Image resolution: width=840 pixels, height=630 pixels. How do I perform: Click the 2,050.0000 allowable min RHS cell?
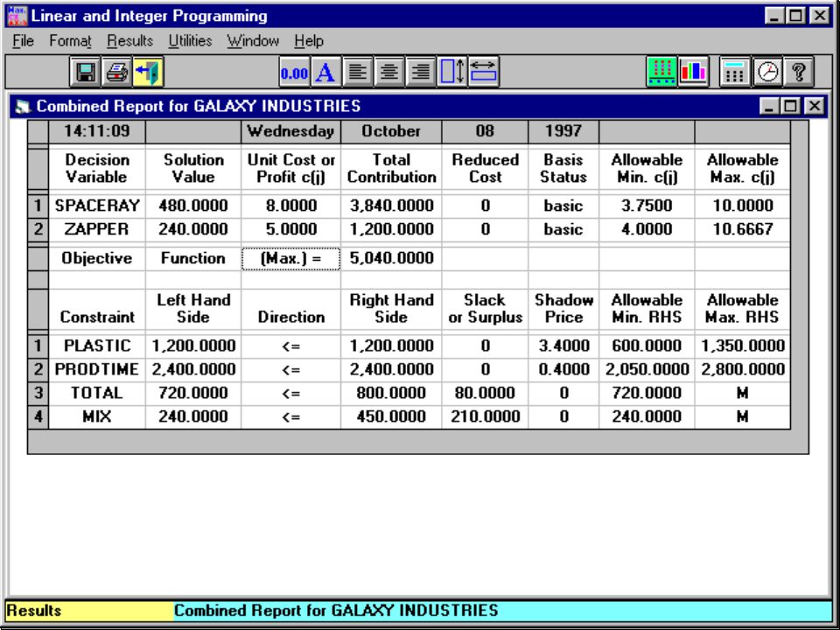[647, 369]
